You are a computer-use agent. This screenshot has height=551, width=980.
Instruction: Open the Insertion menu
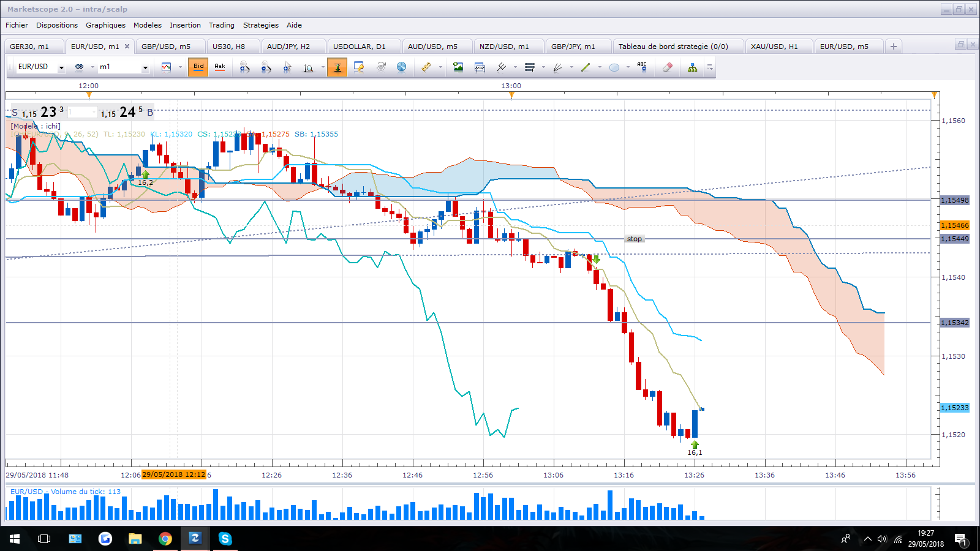[185, 25]
